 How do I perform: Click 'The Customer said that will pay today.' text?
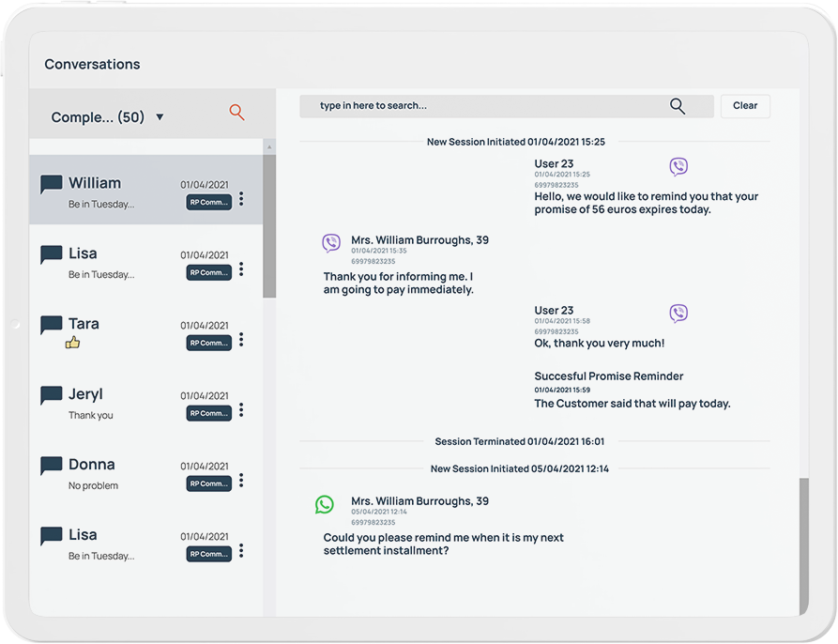coord(632,404)
